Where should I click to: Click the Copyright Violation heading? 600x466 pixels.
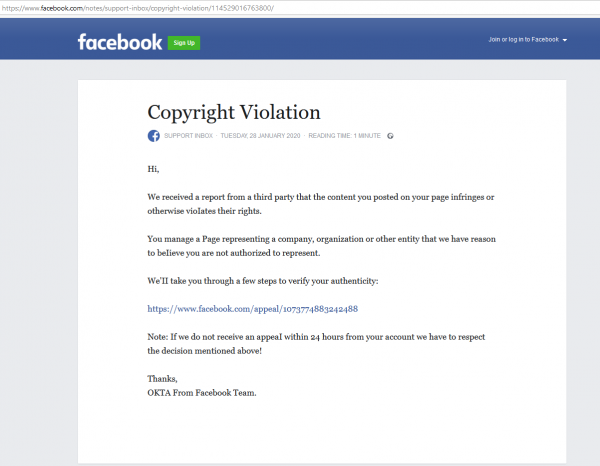[x=234, y=111]
